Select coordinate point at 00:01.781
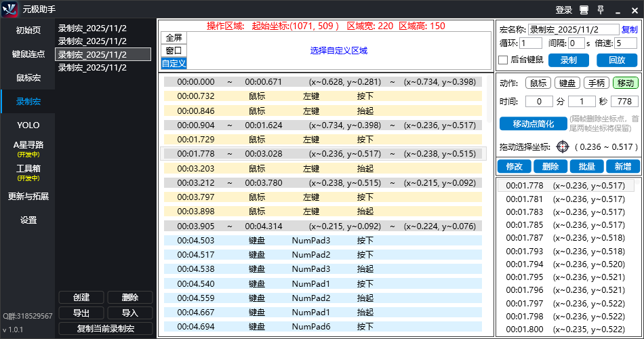Image resolution: width=644 pixels, height=339 pixels. 565,199
